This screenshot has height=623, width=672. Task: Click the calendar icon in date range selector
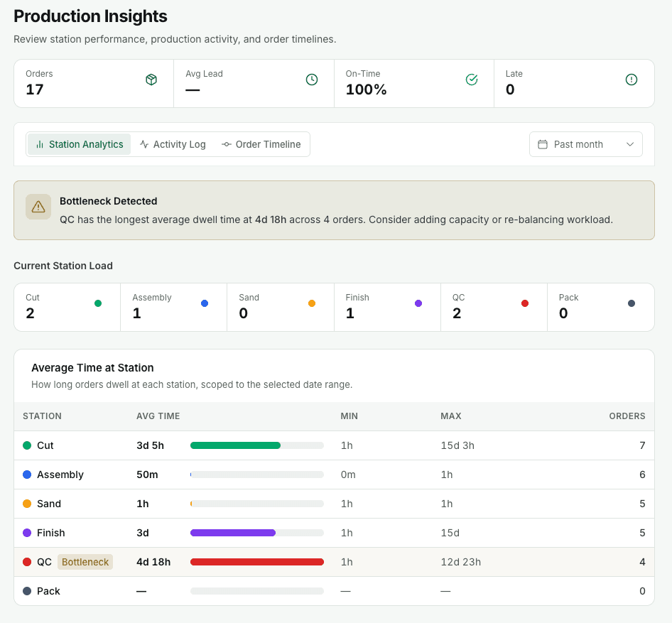pyautogui.click(x=543, y=144)
